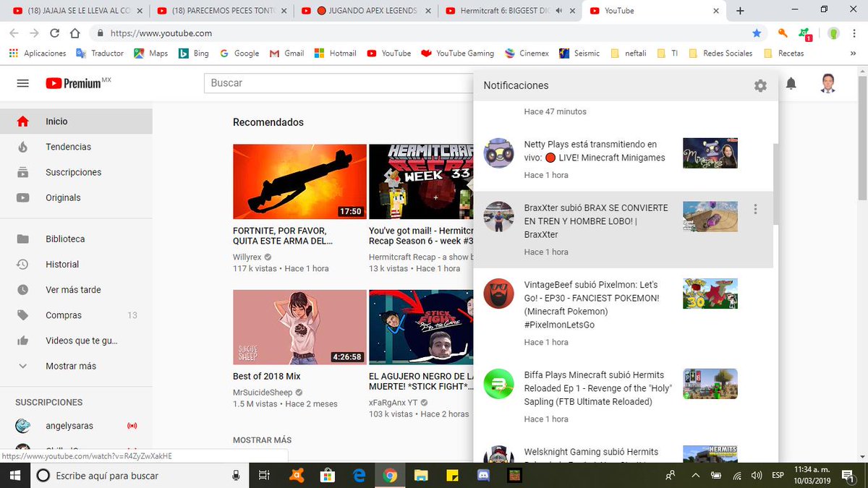Open Netty Plays live notification
Screen dimensions: 868x488
click(x=623, y=158)
